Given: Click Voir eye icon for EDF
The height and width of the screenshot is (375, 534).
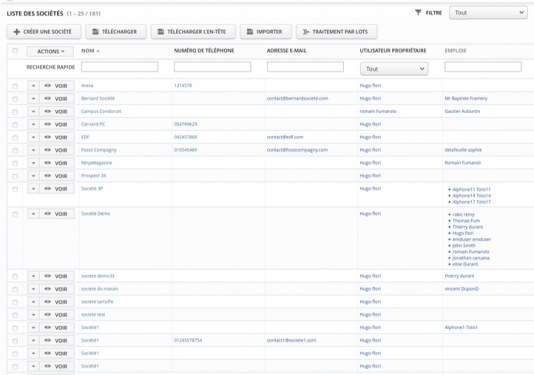Looking at the screenshot, I should (x=47, y=137).
